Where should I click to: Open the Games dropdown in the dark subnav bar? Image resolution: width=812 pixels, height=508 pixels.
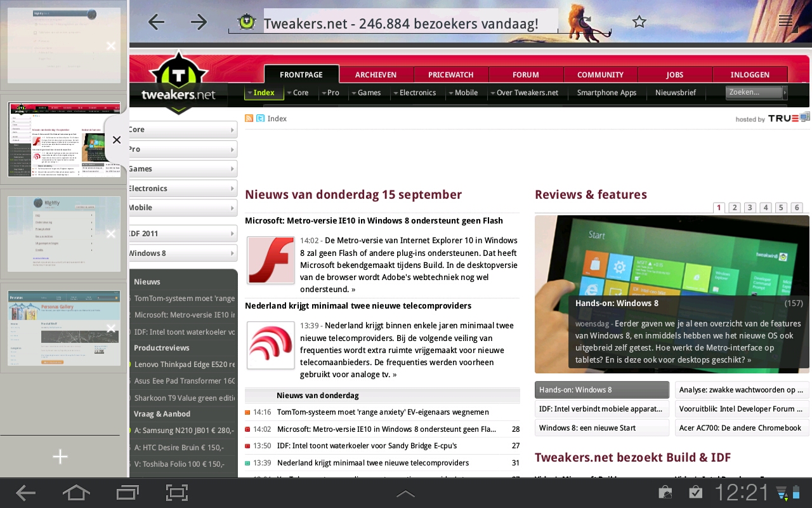pos(365,93)
